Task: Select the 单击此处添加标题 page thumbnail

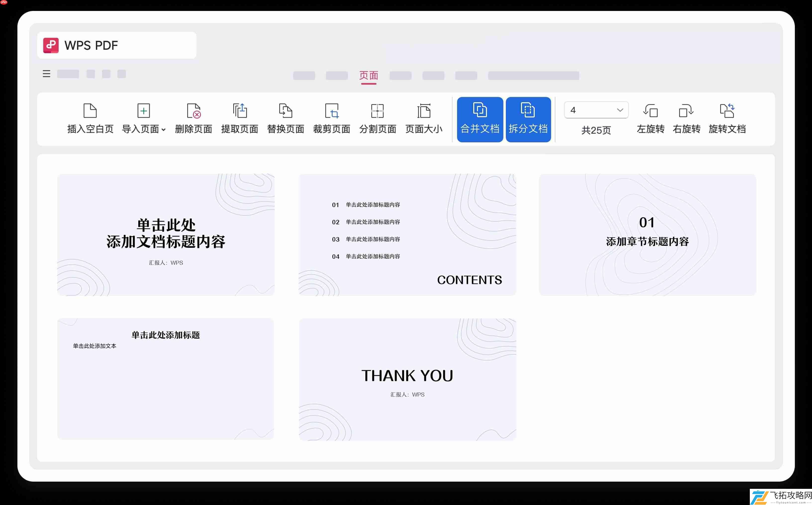Action: coord(166,379)
